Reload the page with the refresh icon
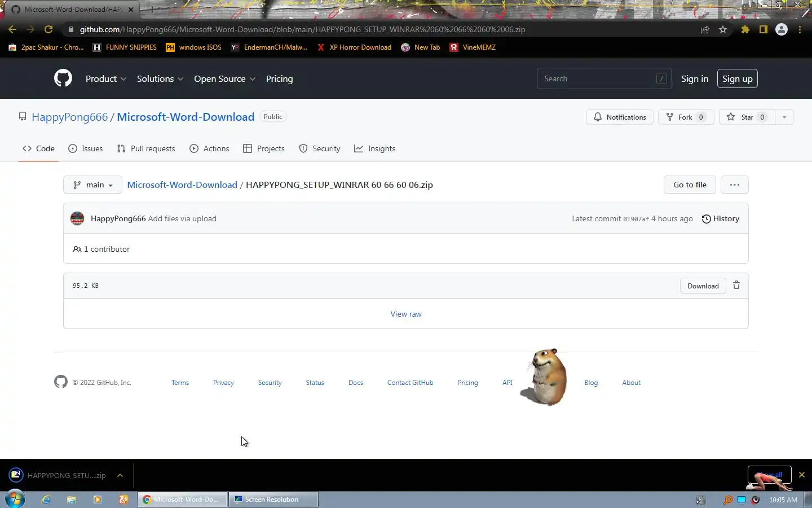Image resolution: width=812 pixels, height=508 pixels. click(48, 29)
